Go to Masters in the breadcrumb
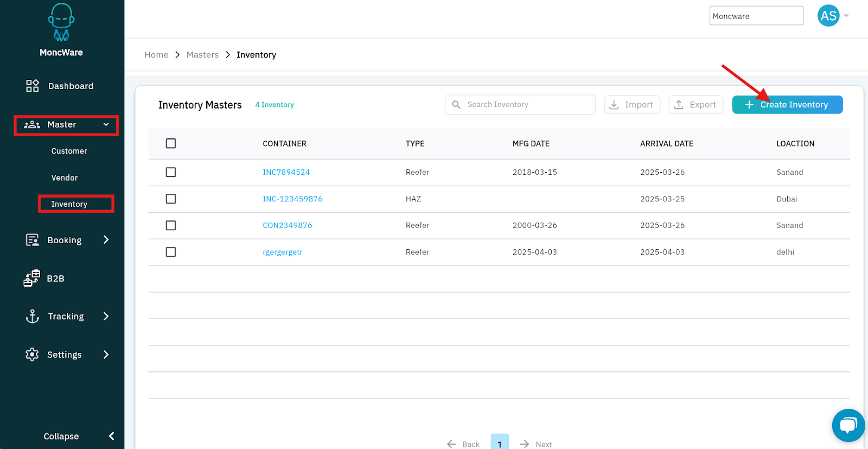This screenshot has width=868, height=449. 202,55
